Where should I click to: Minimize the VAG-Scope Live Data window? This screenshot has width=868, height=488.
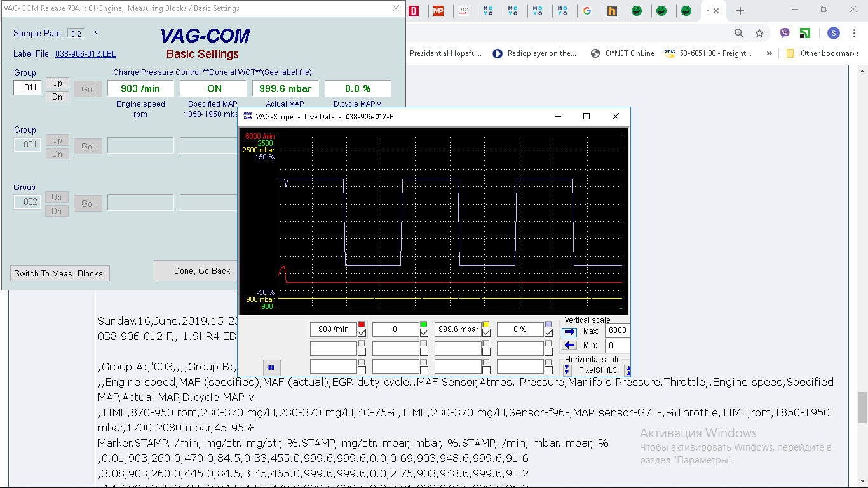tap(558, 116)
